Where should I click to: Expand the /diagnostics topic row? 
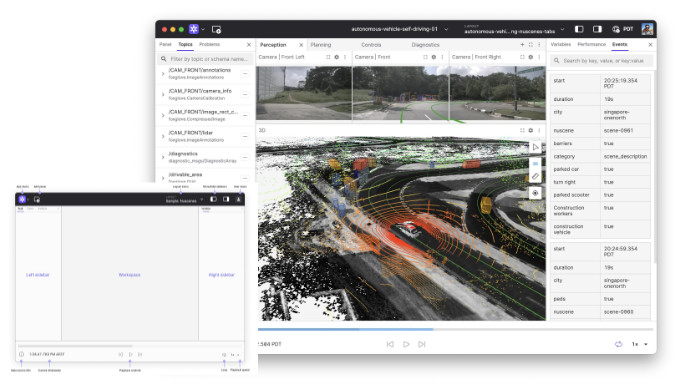tap(163, 157)
